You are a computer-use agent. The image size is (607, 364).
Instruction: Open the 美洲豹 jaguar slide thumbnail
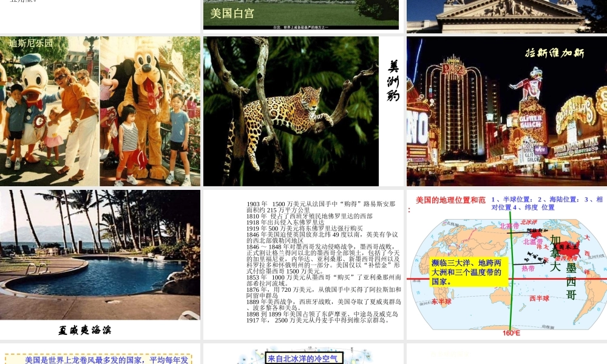[x=303, y=112]
